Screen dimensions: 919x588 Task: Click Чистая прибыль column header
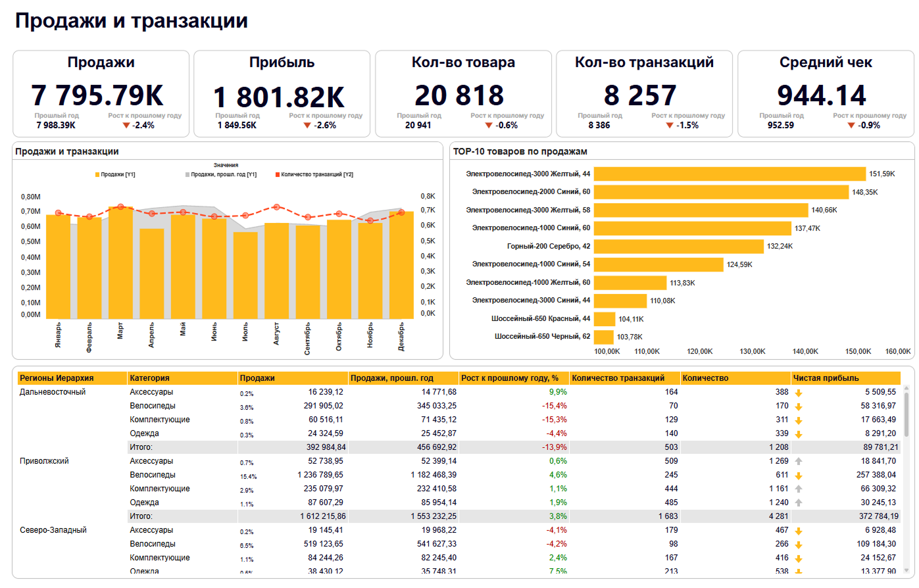(x=826, y=378)
